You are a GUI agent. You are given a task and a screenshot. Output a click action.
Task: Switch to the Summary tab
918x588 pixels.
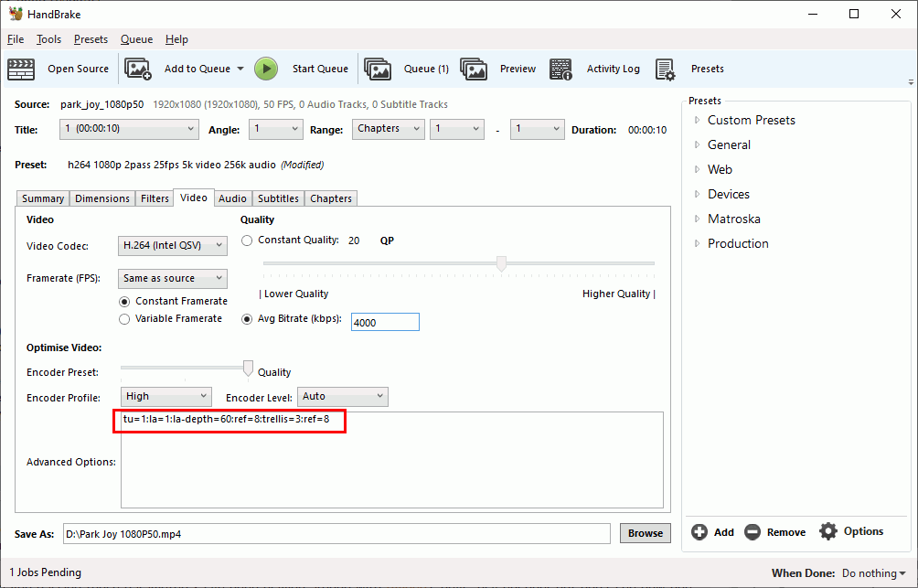pos(43,198)
